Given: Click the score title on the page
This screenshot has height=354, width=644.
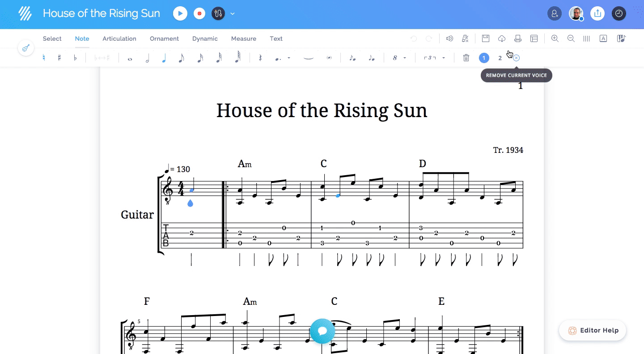Looking at the screenshot, I should pos(322,110).
